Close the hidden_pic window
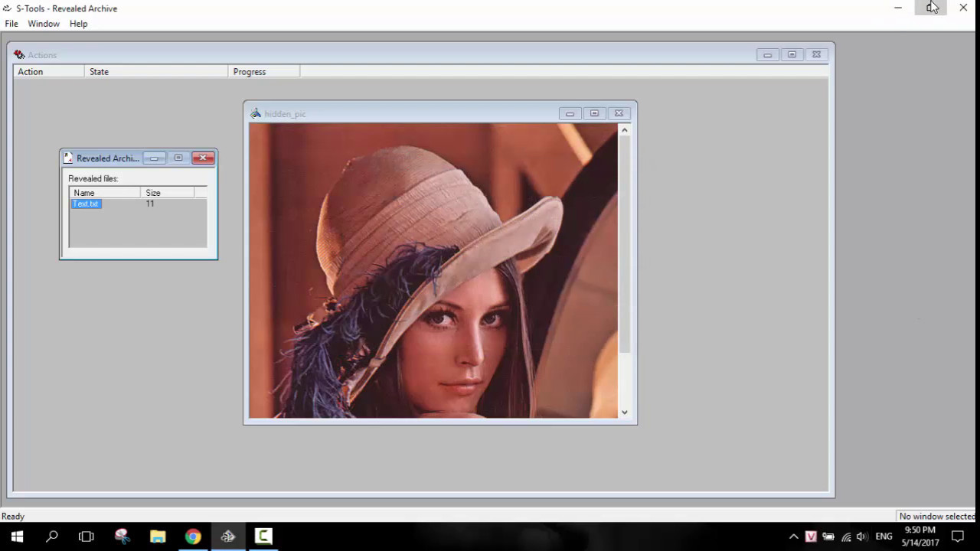The width and height of the screenshot is (980, 551). pyautogui.click(x=619, y=114)
